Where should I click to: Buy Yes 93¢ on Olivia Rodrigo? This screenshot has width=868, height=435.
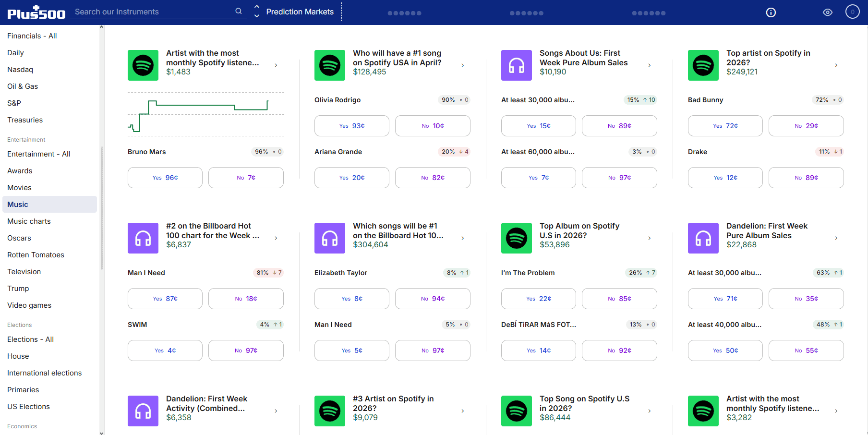[x=352, y=126]
